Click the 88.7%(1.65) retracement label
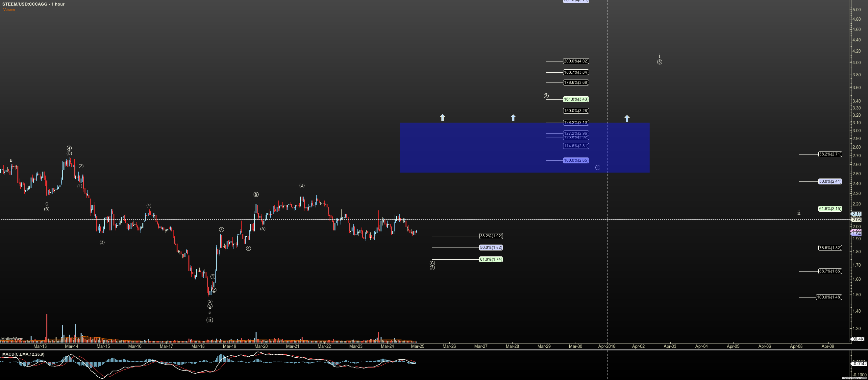Screen dimensions: 868x380 click(830, 271)
